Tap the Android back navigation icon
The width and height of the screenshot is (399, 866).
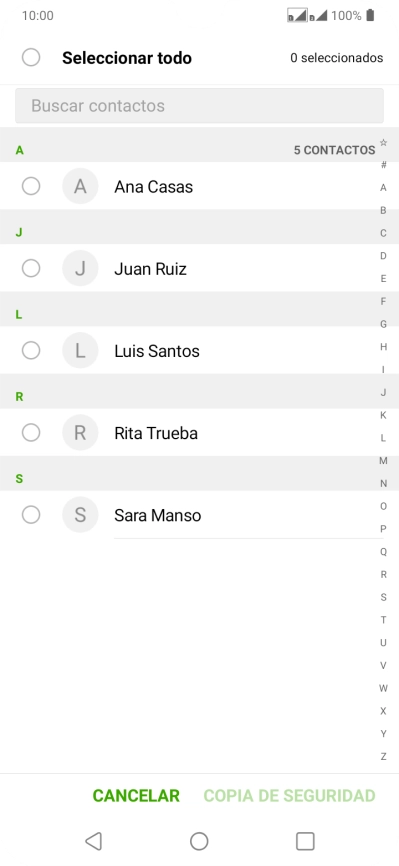pos(93,841)
